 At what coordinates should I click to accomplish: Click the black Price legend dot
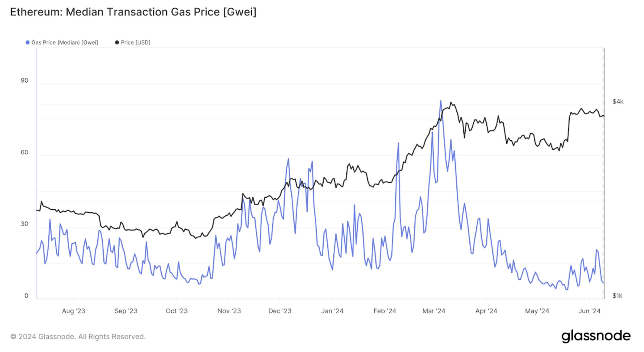tap(117, 43)
